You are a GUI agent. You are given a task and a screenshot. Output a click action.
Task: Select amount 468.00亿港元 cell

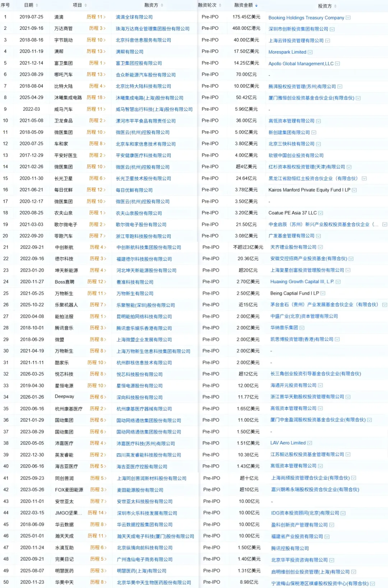[x=246, y=28]
